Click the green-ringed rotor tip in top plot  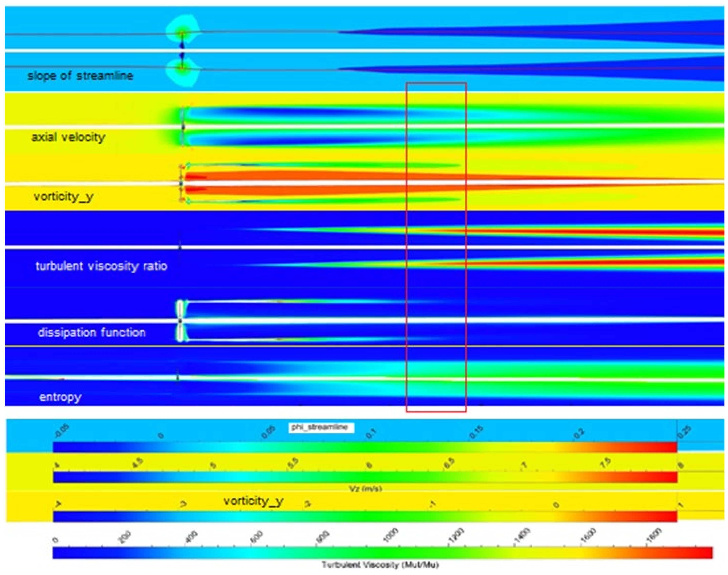(182, 33)
